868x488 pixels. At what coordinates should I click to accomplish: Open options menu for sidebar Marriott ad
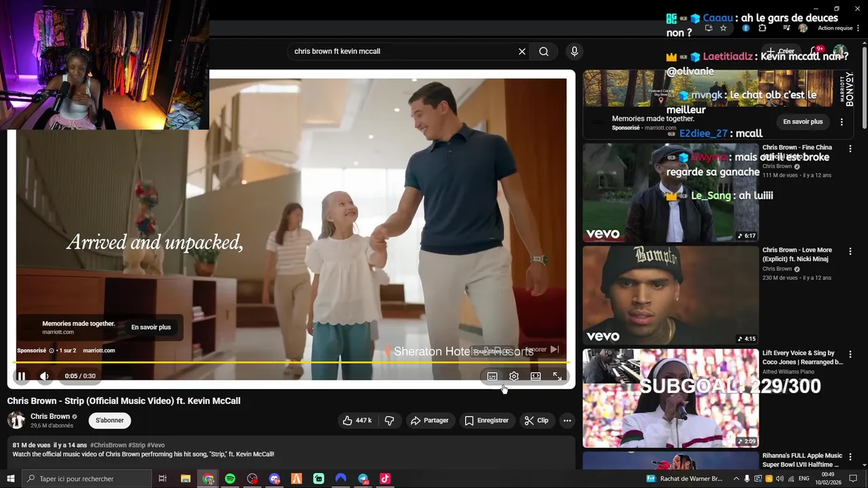click(842, 122)
